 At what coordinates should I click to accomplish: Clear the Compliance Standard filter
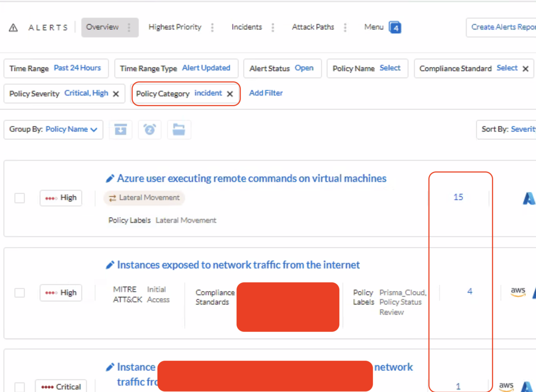pyautogui.click(x=525, y=69)
